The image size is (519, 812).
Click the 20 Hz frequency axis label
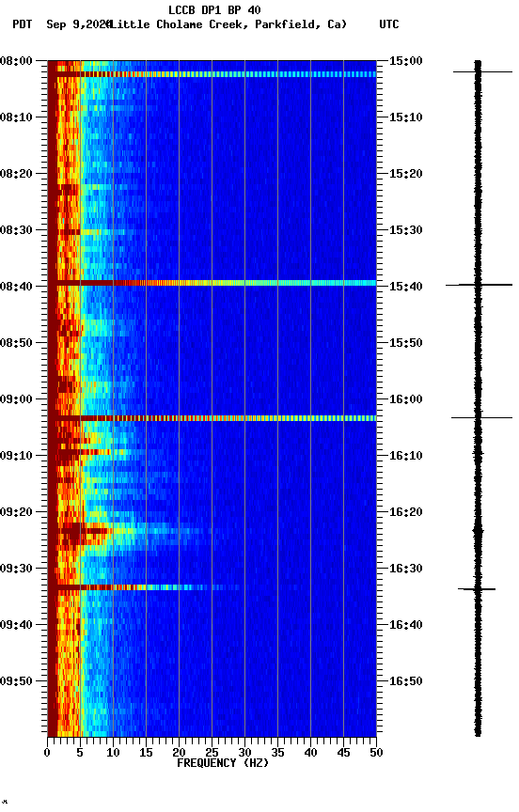[179, 753]
